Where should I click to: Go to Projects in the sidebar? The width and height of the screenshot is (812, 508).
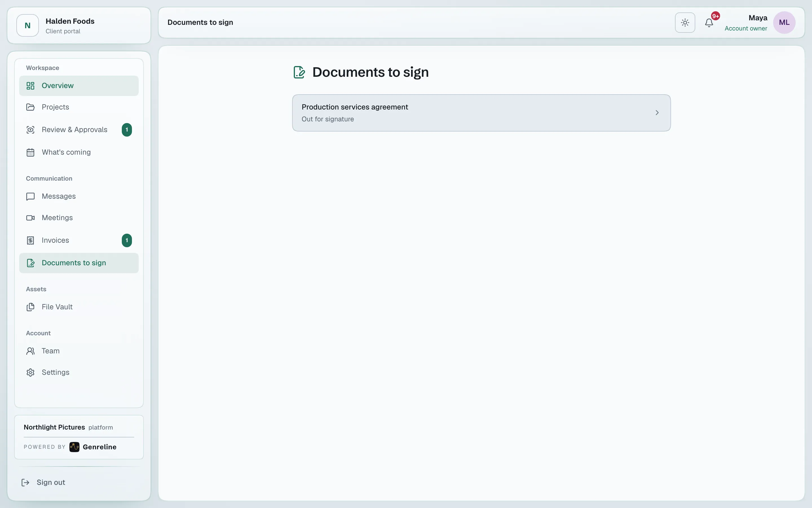point(79,107)
